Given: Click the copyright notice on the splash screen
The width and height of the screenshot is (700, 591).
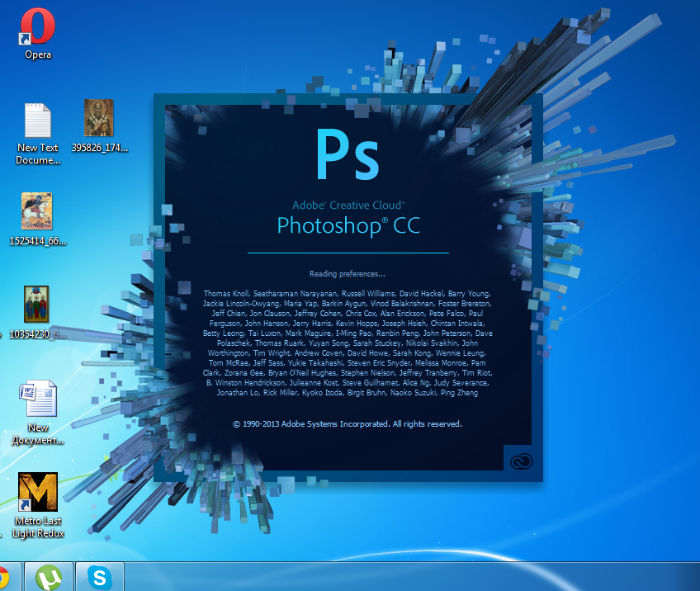Looking at the screenshot, I should (x=348, y=423).
